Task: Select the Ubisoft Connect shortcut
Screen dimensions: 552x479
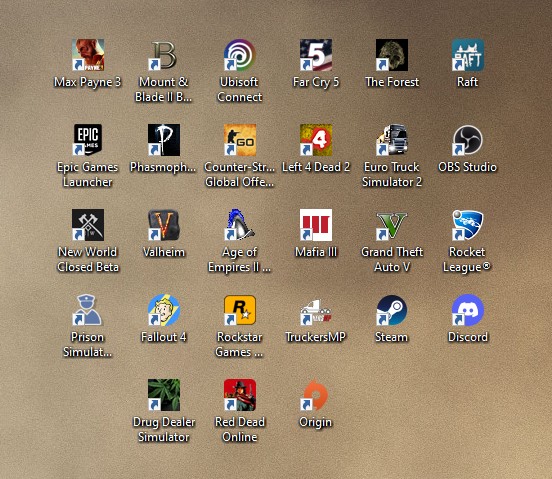Action: click(240, 55)
